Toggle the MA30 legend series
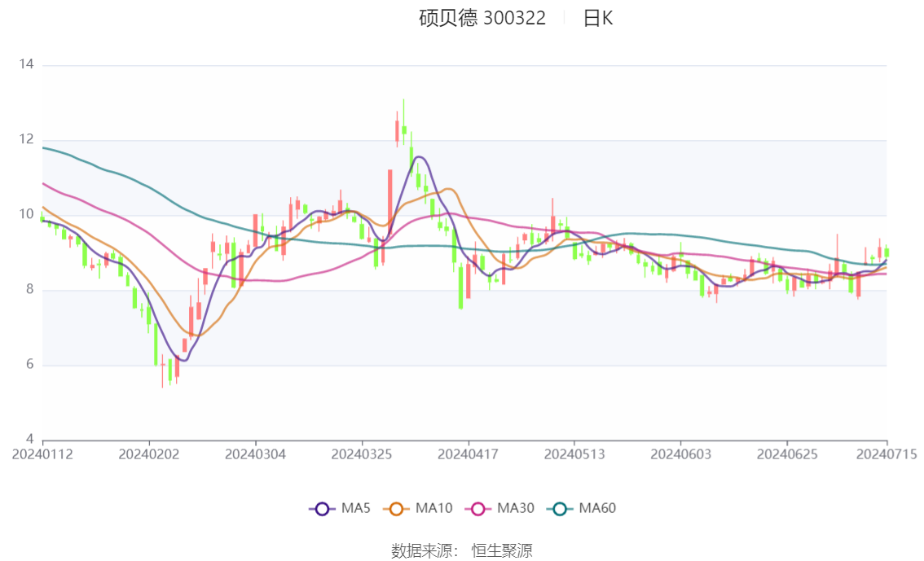Viewport: 924px width, 561px height. pos(499,508)
